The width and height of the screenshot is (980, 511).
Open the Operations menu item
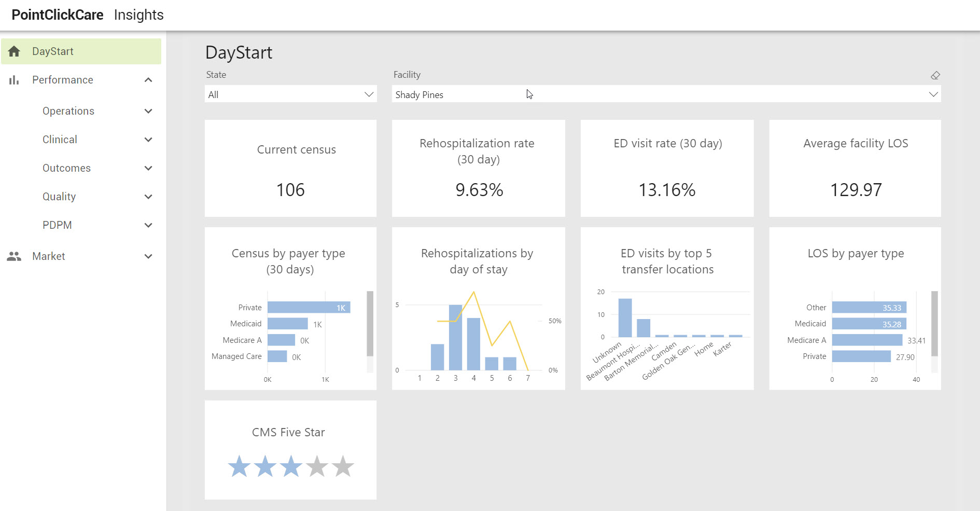pos(68,111)
